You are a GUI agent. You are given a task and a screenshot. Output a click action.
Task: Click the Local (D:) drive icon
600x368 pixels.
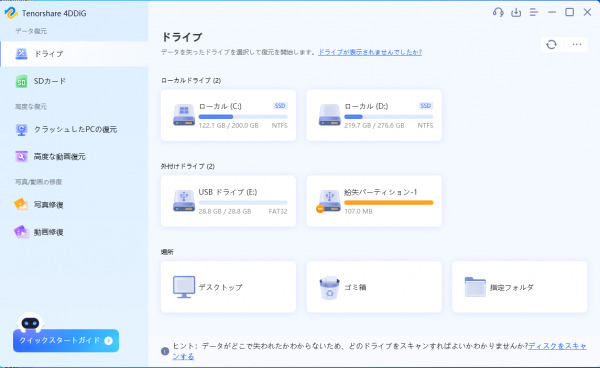pos(329,115)
